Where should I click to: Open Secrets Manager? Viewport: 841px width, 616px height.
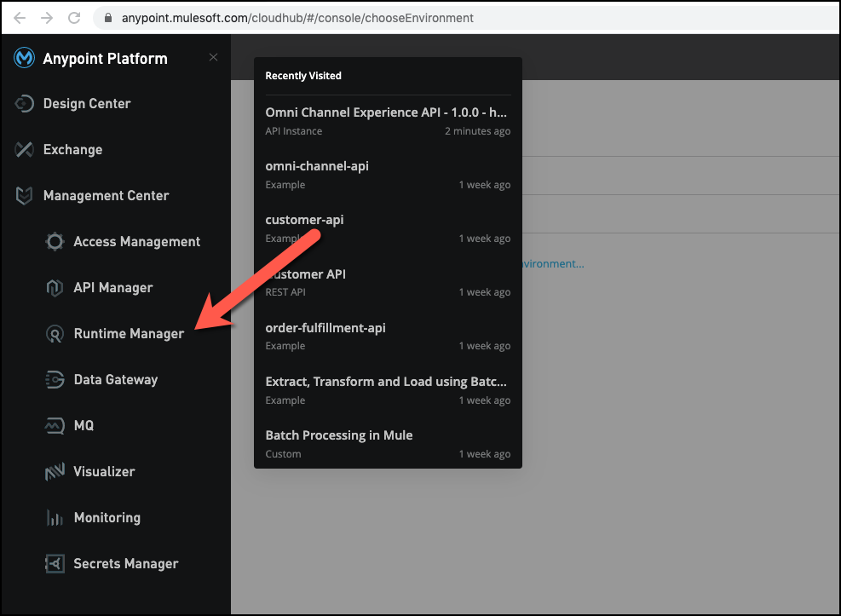pyautogui.click(x=126, y=564)
